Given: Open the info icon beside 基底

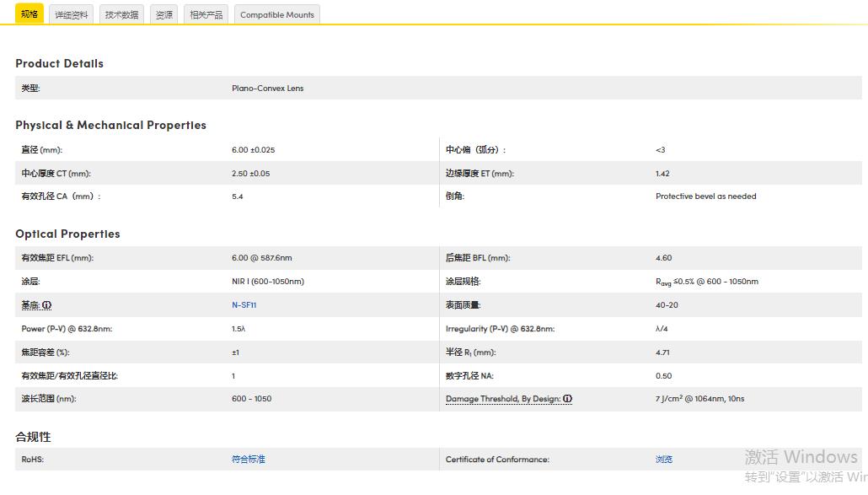Looking at the screenshot, I should pyautogui.click(x=47, y=305).
